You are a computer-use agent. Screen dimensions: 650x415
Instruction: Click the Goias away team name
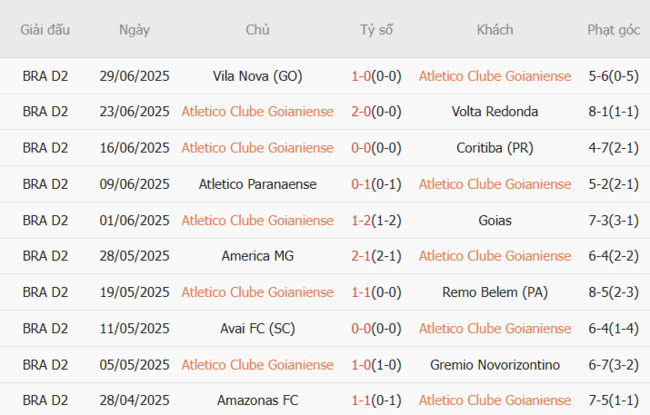coord(495,220)
